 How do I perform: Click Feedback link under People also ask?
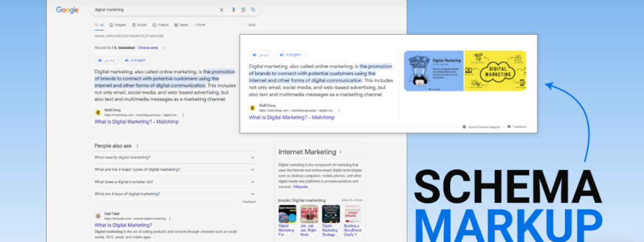tap(249, 202)
